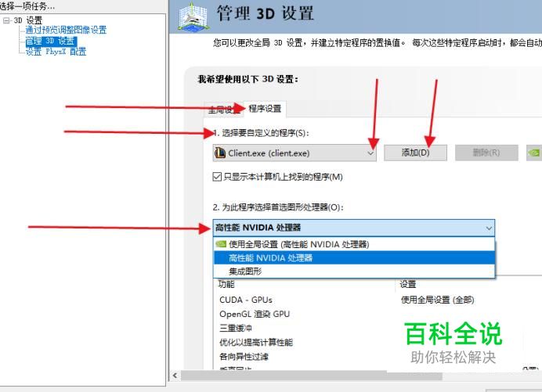This screenshot has height=392, width=542.
Task: Choose 使用全局设置 (高性能 NVIDIA 处理器) option
Action: [x=354, y=245]
